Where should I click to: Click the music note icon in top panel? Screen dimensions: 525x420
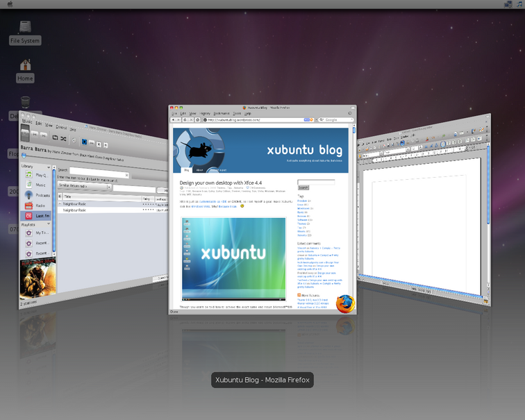pyautogui.click(x=519, y=4)
